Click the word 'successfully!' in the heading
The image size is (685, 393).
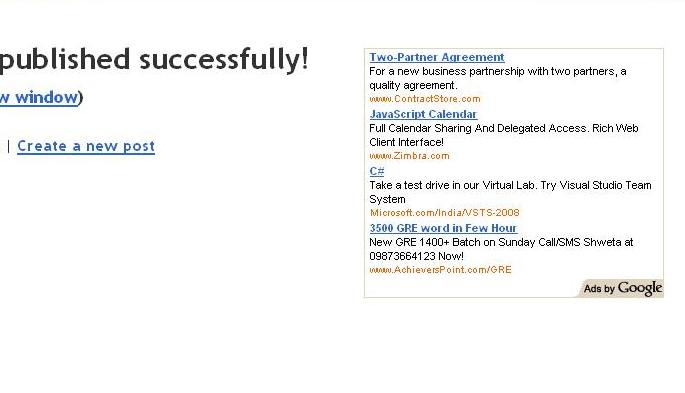(224, 60)
